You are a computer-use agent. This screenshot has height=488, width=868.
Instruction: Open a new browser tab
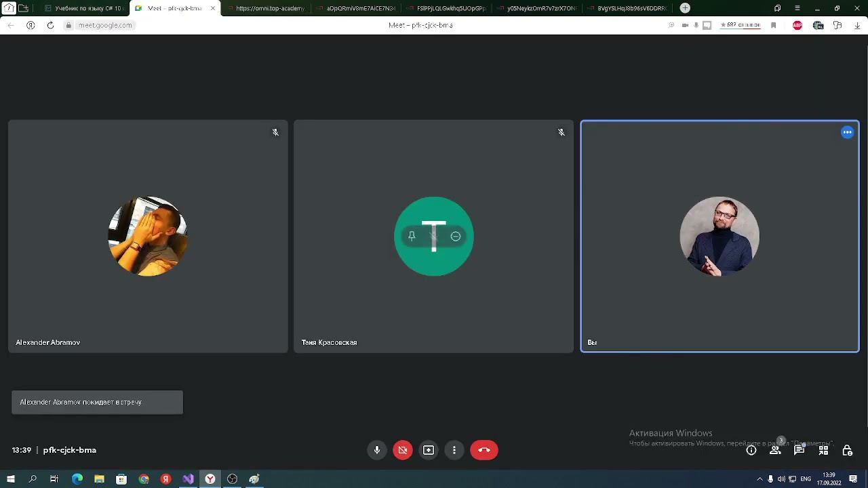pos(685,8)
